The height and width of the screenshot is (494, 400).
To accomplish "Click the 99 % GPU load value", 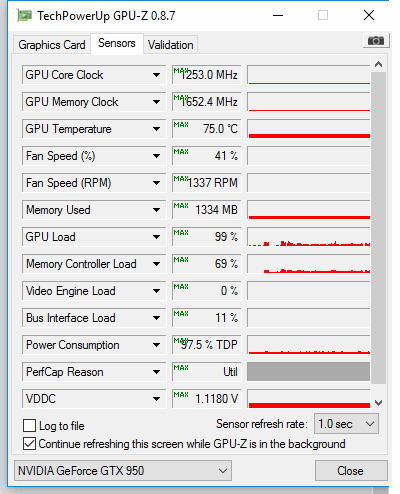I will [x=206, y=237].
